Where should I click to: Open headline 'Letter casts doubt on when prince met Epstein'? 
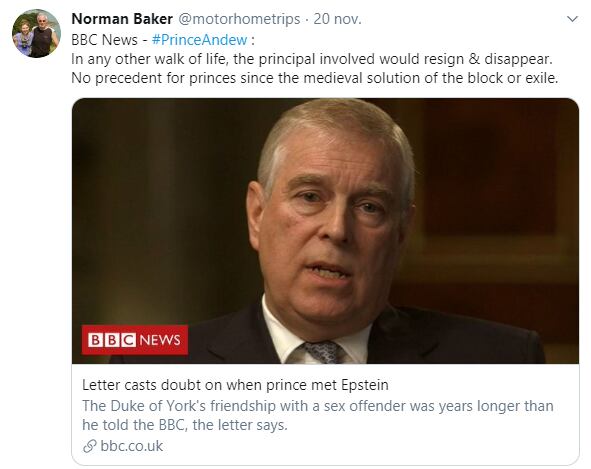(x=235, y=385)
